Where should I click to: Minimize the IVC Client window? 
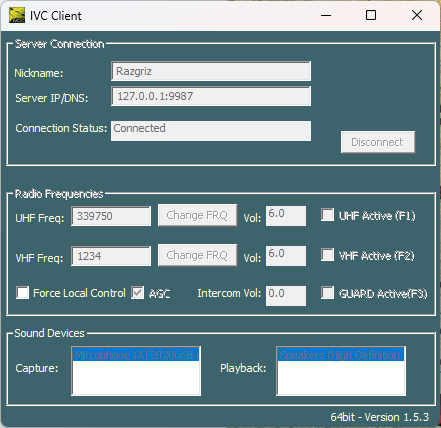[326, 15]
